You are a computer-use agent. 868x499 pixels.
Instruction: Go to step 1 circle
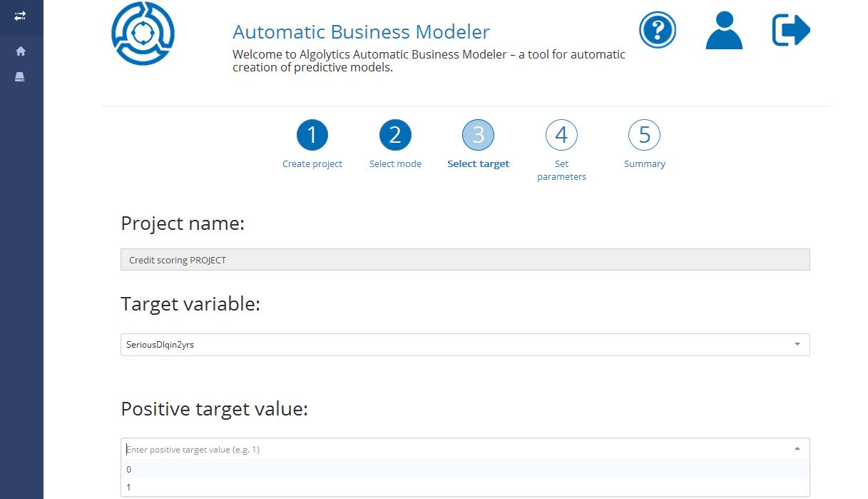click(312, 135)
